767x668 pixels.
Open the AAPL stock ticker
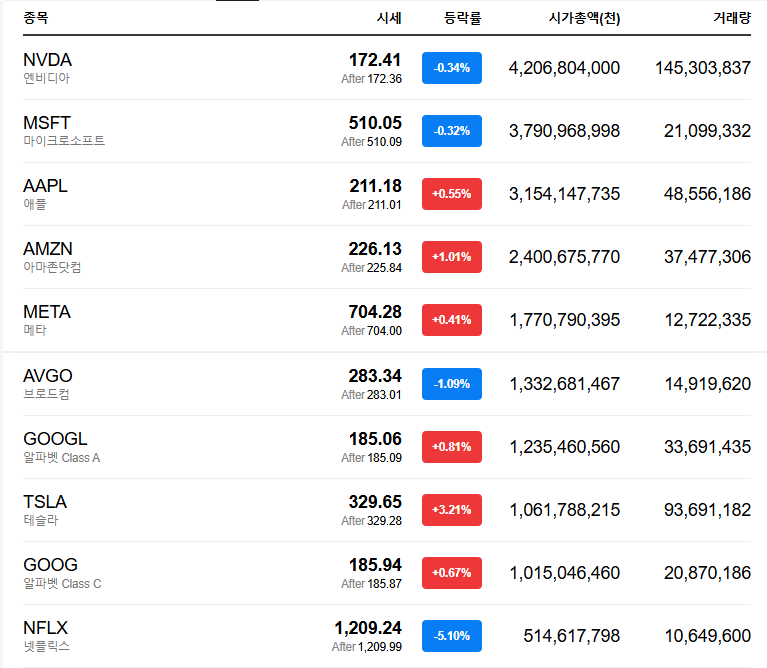point(45,186)
